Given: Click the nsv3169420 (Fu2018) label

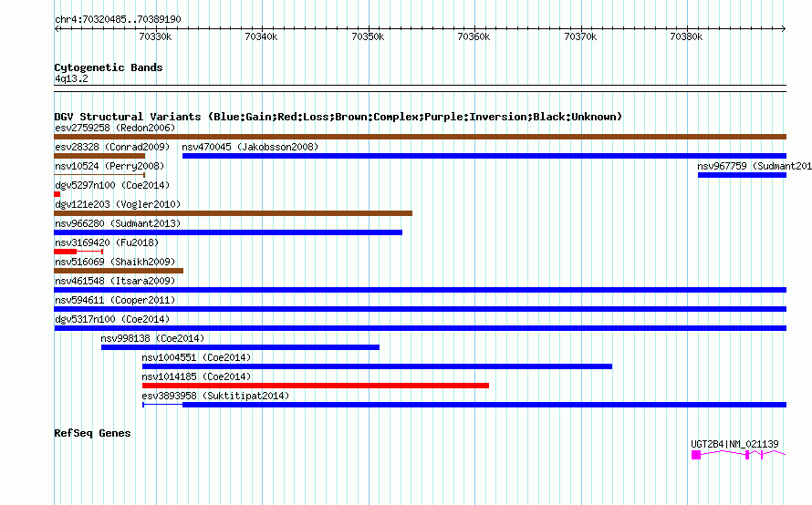Looking at the screenshot, I should [107, 242].
